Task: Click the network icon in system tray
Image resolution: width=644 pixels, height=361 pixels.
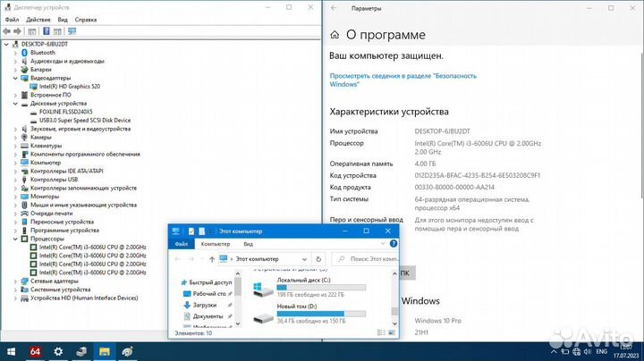Action: 577,352
